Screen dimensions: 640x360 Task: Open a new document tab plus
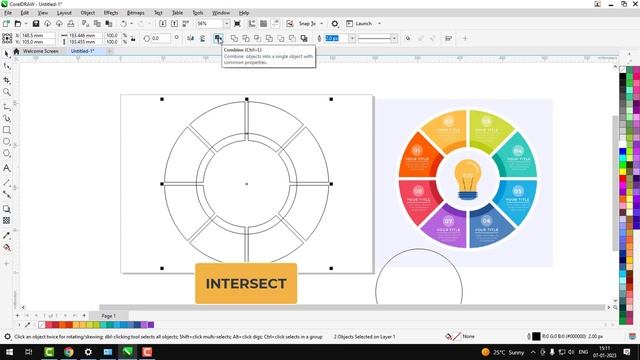(x=109, y=51)
